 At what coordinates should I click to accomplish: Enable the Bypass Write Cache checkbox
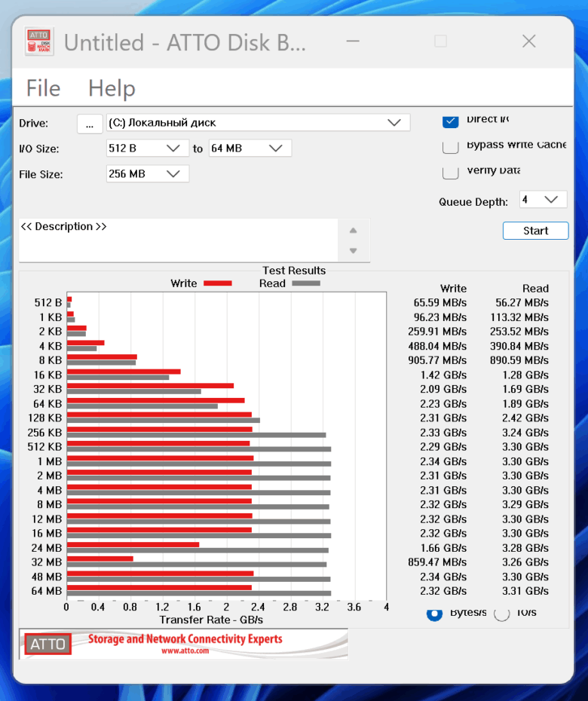(450, 147)
